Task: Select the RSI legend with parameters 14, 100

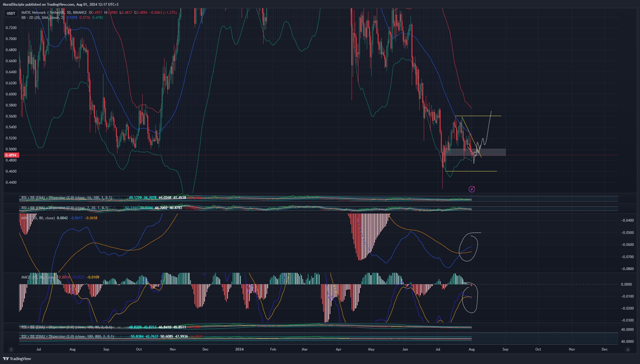Action: point(66,198)
